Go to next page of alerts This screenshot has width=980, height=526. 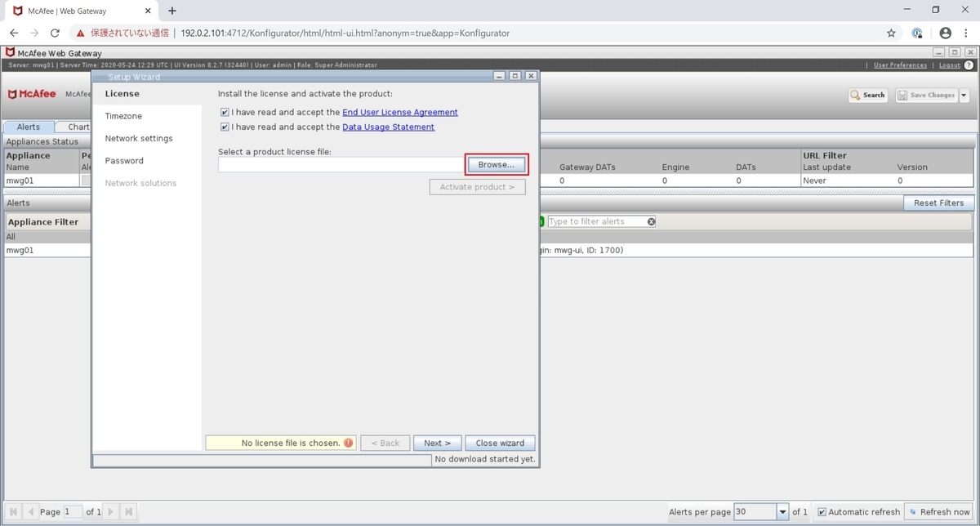112,511
